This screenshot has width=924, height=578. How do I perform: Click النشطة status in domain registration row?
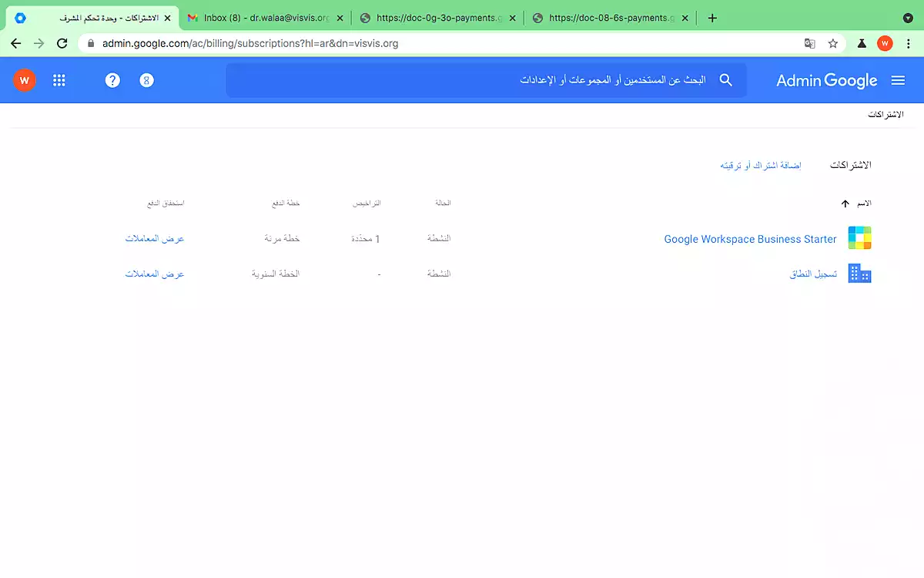pyautogui.click(x=439, y=274)
